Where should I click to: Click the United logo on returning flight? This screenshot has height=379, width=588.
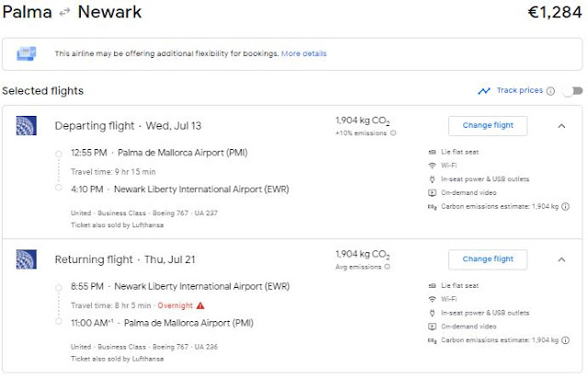[x=26, y=259]
